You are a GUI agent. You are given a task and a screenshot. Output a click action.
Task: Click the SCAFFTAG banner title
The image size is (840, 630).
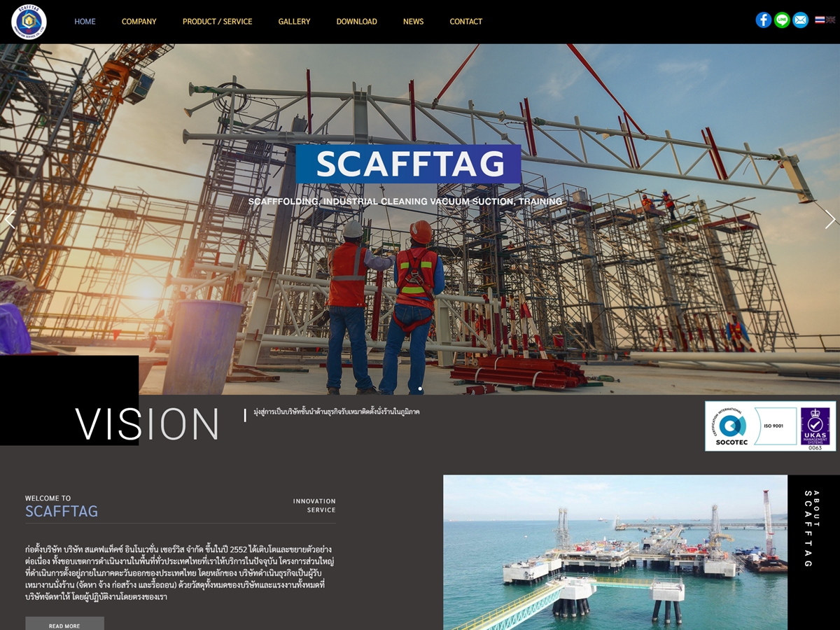pos(409,164)
